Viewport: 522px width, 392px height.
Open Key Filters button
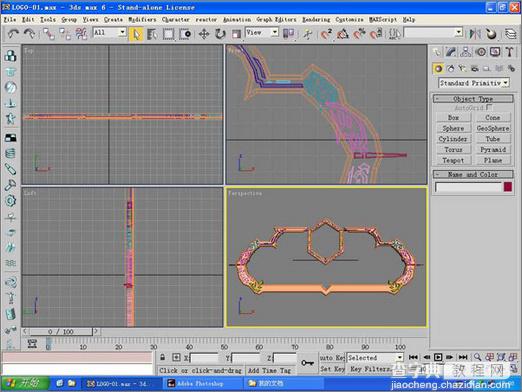click(x=370, y=369)
